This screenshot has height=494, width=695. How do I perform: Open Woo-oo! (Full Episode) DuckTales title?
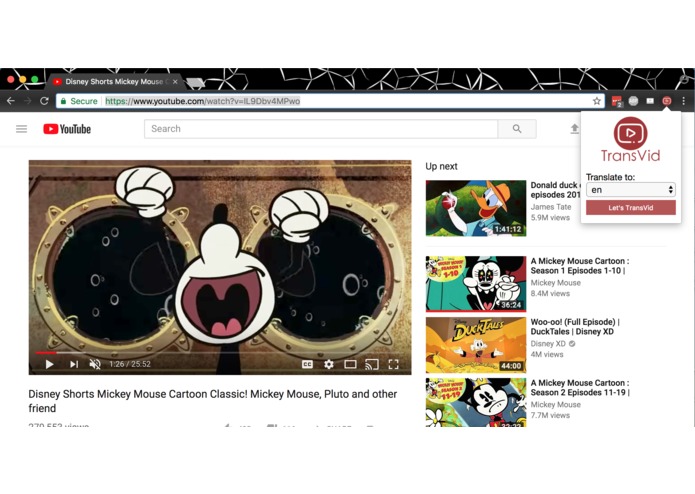point(575,327)
